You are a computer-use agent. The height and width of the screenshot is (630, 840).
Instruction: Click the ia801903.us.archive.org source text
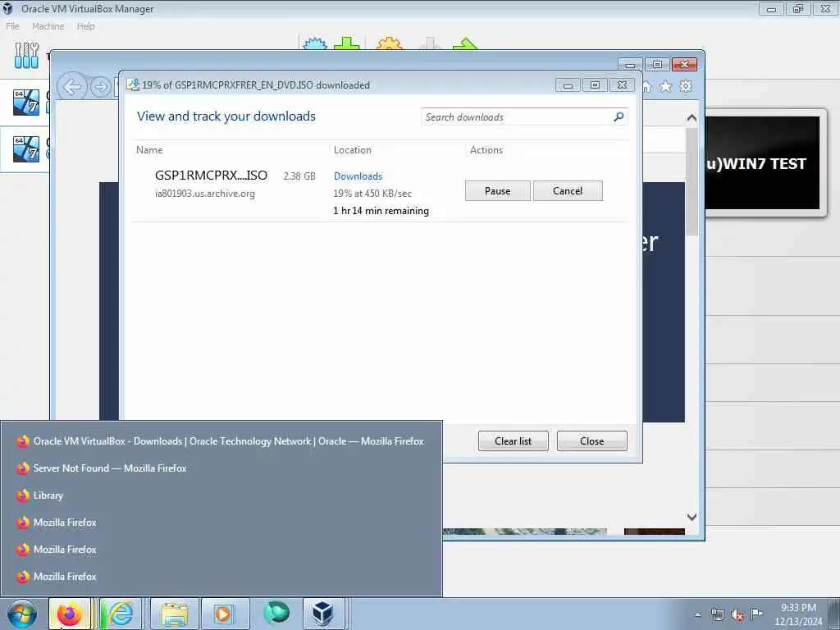click(x=205, y=194)
